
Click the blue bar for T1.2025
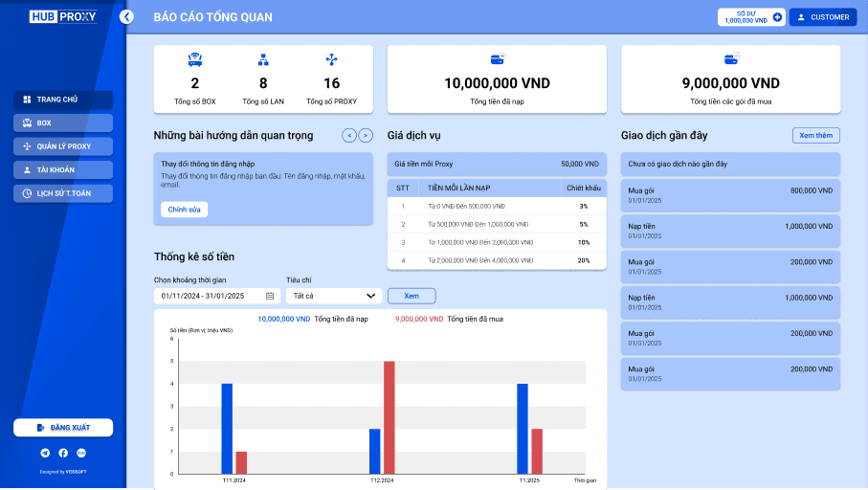point(523,429)
